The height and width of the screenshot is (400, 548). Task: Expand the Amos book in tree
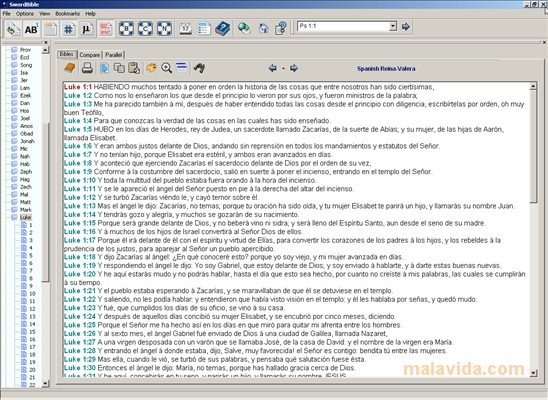(14, 126)
